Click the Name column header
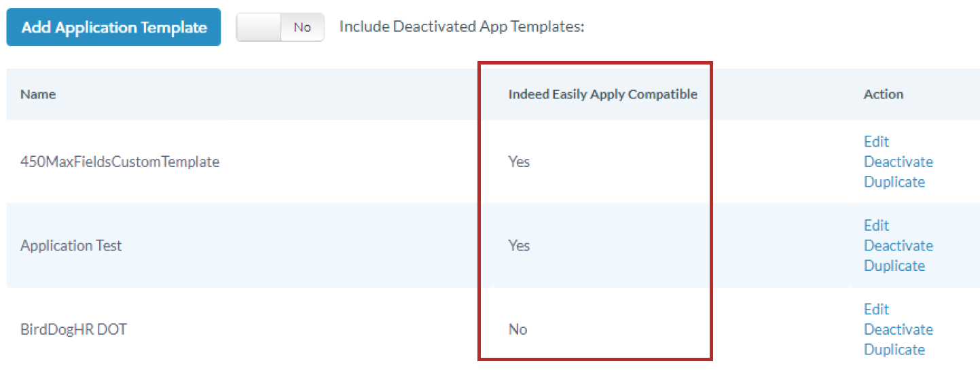980x370 pixels. 38,94
